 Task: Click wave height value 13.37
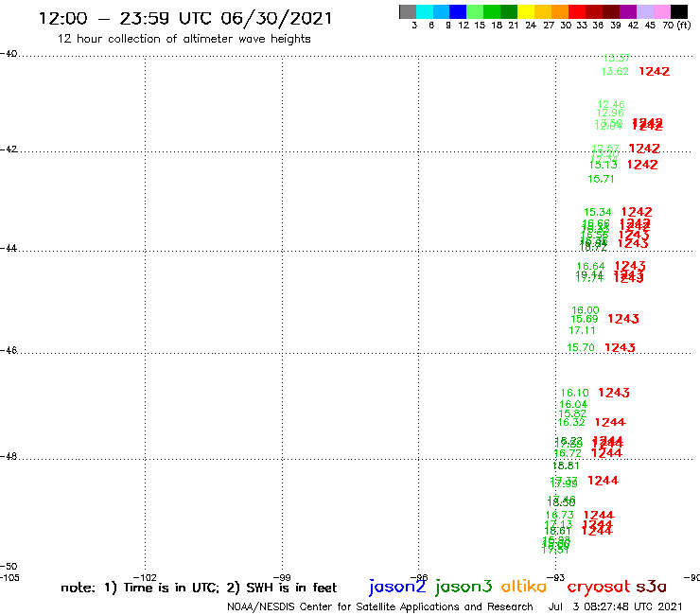617,58
